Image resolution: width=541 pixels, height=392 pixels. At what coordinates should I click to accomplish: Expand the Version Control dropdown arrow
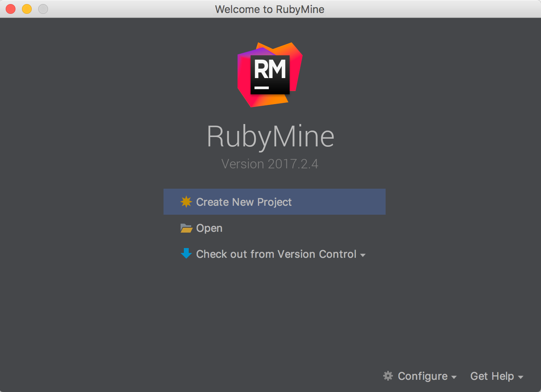[363, 255]
